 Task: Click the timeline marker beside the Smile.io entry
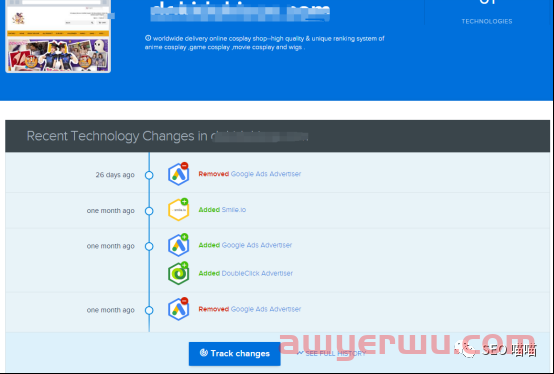[x=149, y=211]
